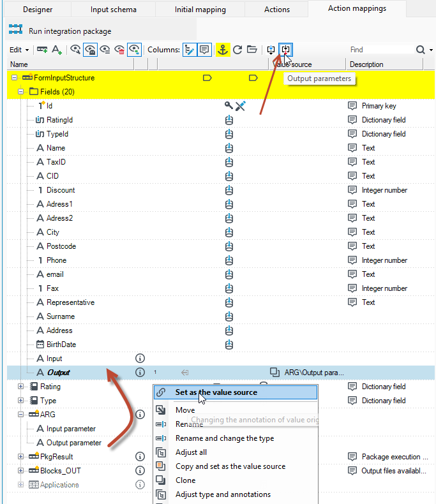Click the info icon in PkgResult row
The height and width of the screenshot is (504, 436).
(x=140, y=456)
